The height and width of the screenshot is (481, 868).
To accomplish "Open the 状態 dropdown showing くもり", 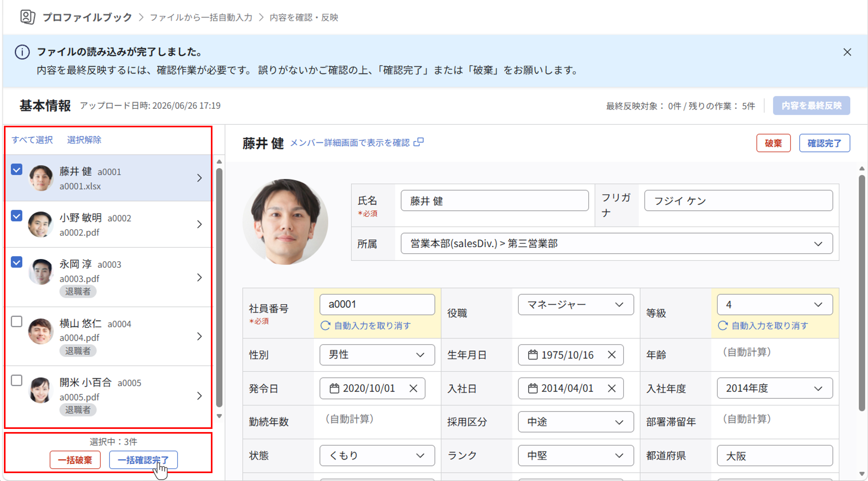I will [x=377, y=456].
